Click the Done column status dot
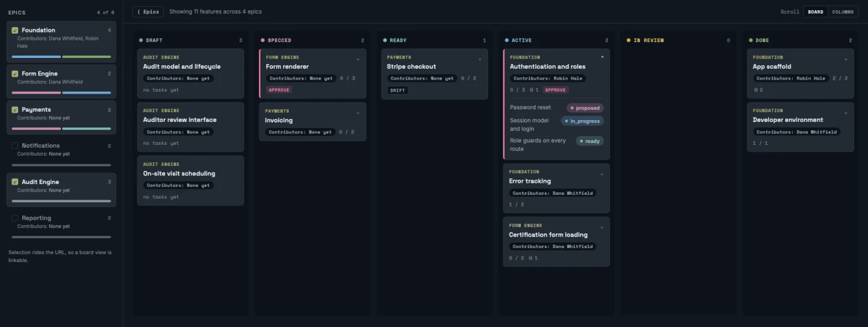 pos(750,40)
